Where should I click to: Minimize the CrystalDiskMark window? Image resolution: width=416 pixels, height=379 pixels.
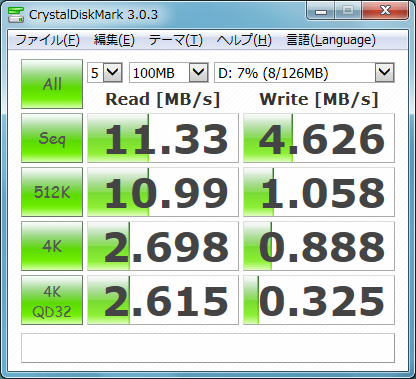click(x=321, y=11)
